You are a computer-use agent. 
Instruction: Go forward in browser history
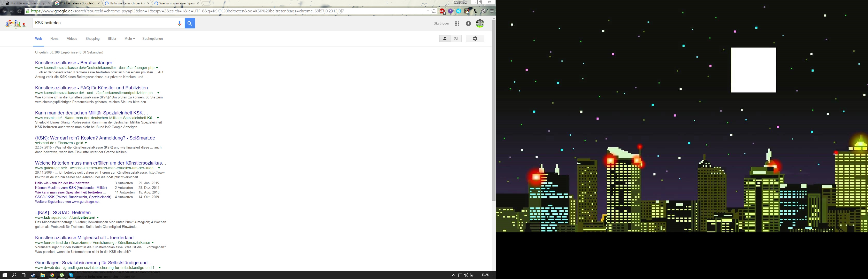pyautogui.click(x=12, y=11)
